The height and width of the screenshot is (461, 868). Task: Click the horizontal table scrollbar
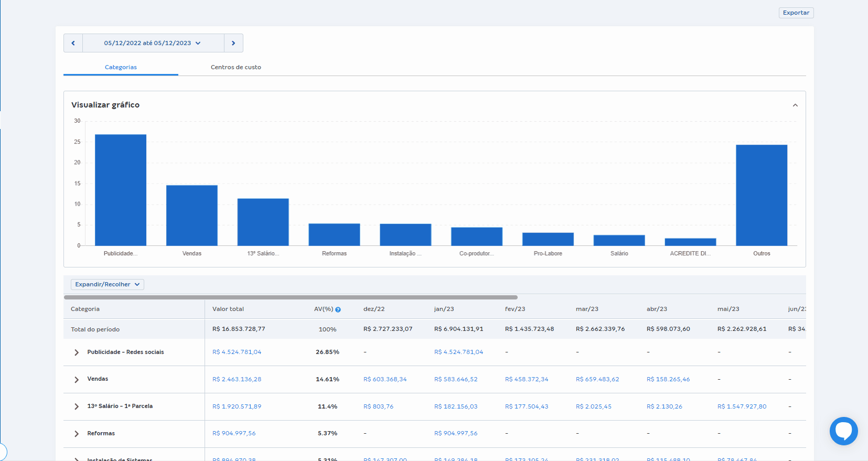click(x=291, y=297)
